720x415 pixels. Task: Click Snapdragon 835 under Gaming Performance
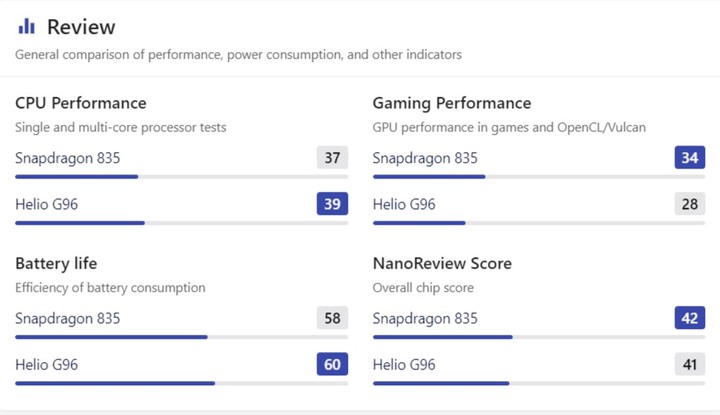425,158
